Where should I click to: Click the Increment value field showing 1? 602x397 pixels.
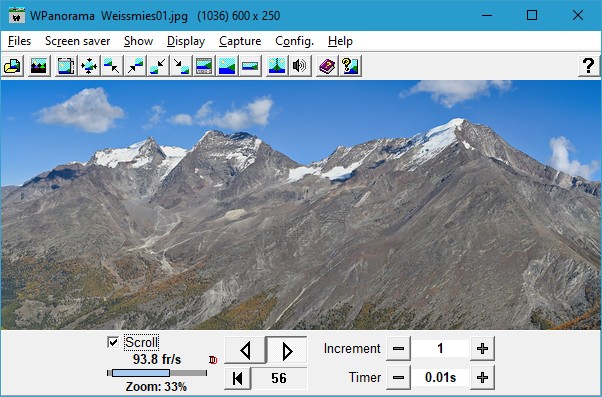440,349
